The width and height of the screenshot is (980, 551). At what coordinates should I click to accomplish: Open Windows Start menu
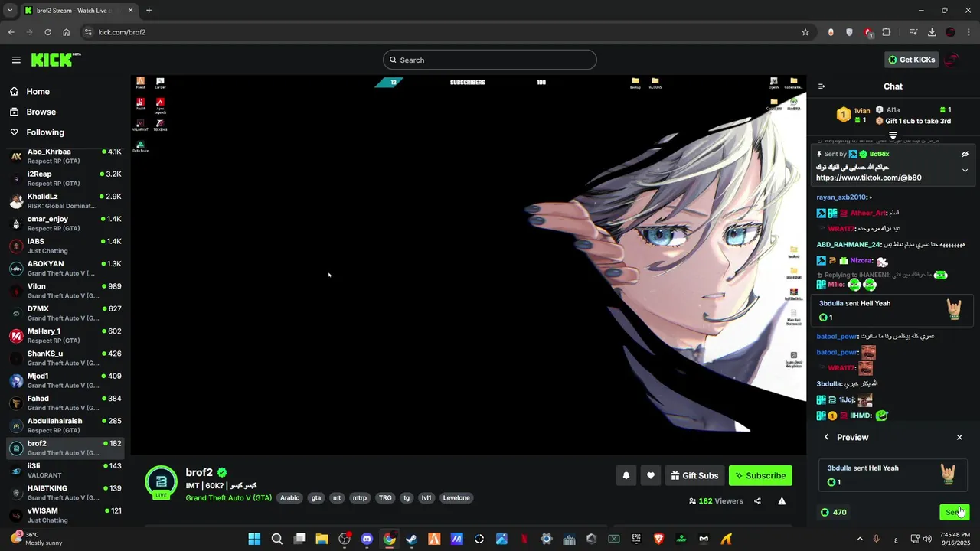coord(254,539)
